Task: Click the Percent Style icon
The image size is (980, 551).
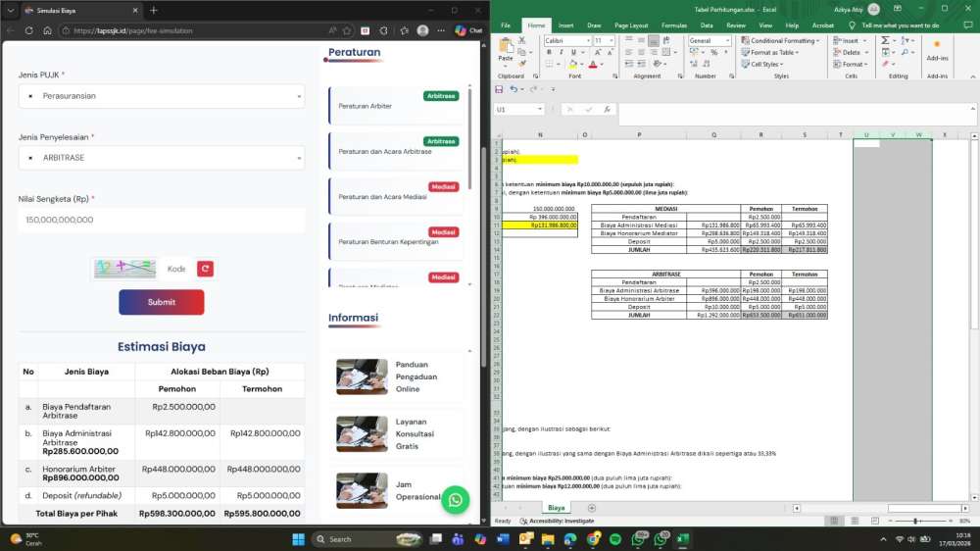Action: point(713,53)
